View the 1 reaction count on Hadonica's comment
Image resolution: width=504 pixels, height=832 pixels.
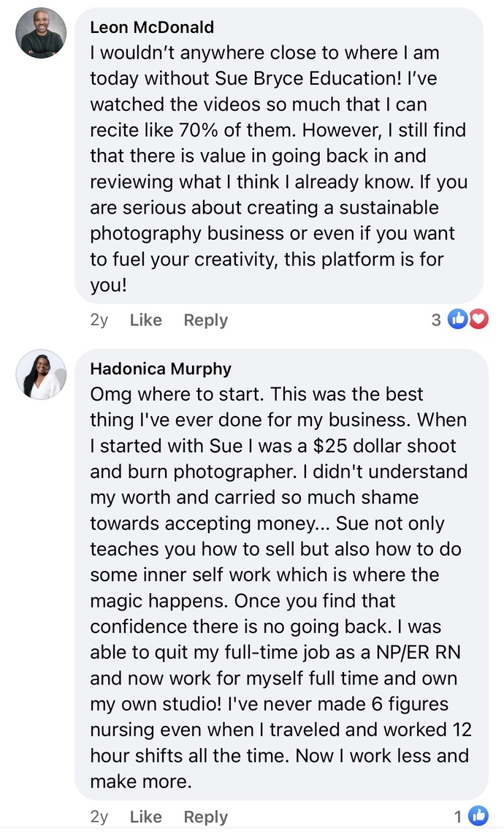click(x=459, y=817)
